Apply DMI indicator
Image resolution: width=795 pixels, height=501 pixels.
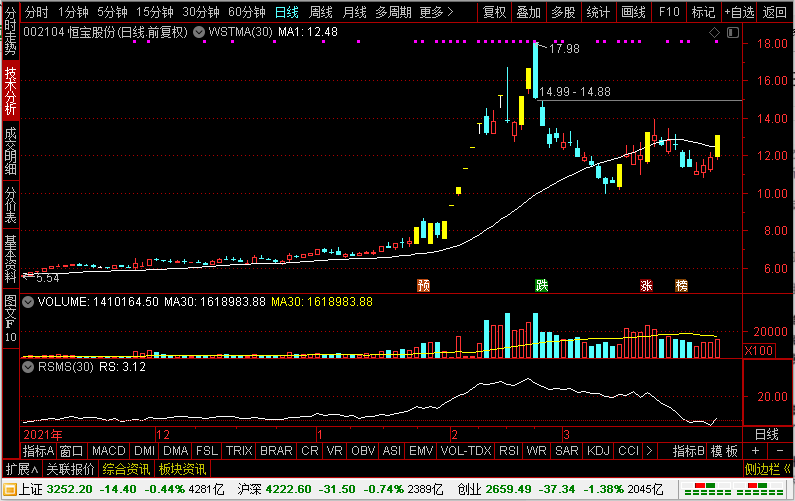pyautogui.click(x=144, y=451)
